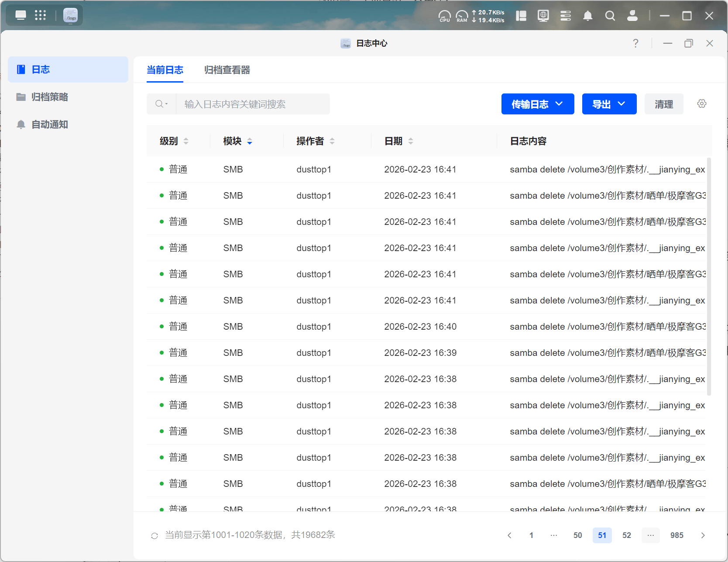Screen dimensions: 728x562
Task: Focus the log keyword search field
Action: (x=253, y=104)
